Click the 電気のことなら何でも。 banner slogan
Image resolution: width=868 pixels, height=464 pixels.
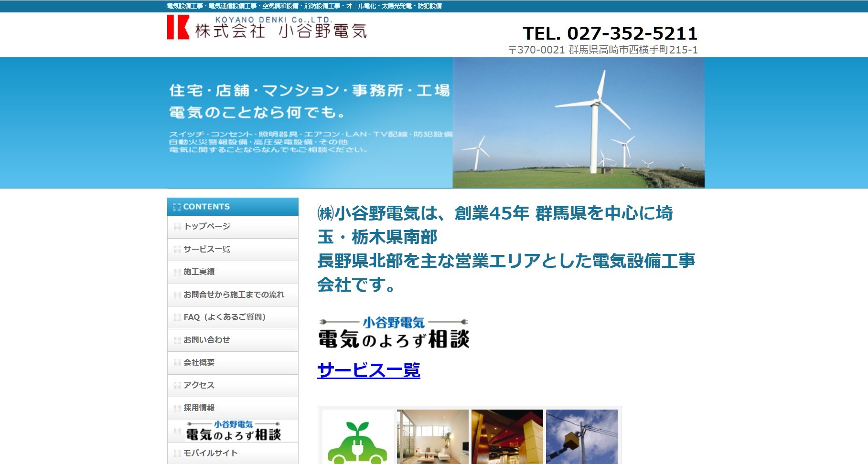(257, 113)
